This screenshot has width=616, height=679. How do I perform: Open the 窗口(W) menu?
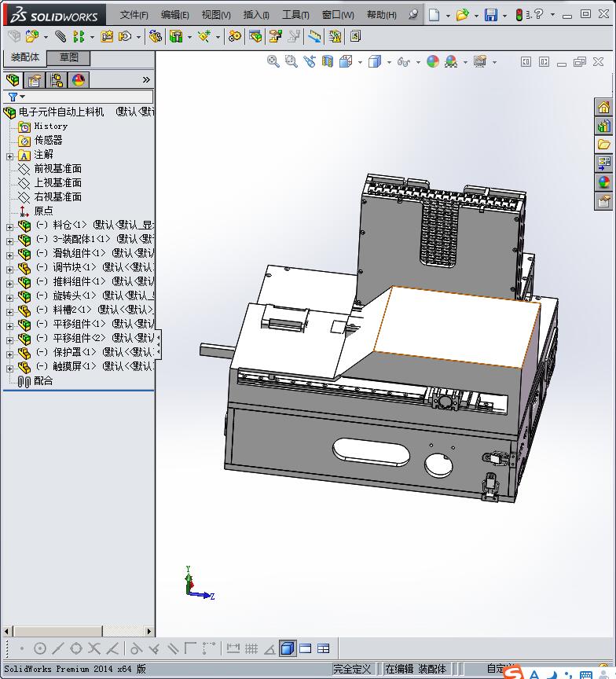coord(338,15)
